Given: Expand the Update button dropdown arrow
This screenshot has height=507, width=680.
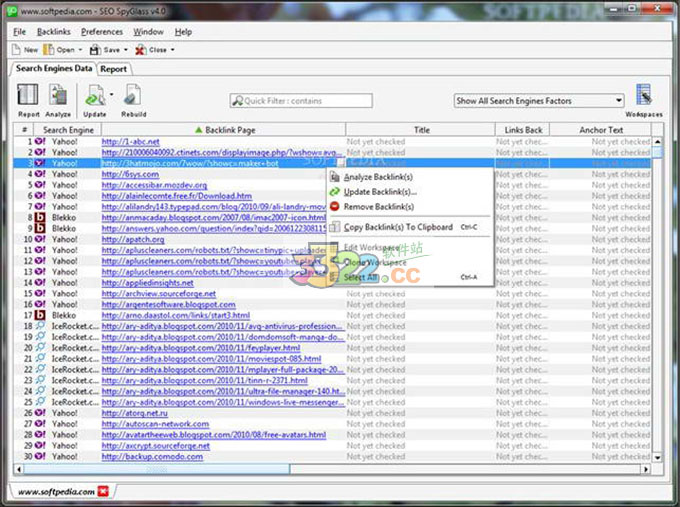Looking at the screenshot, I should (x=111, y=94).
